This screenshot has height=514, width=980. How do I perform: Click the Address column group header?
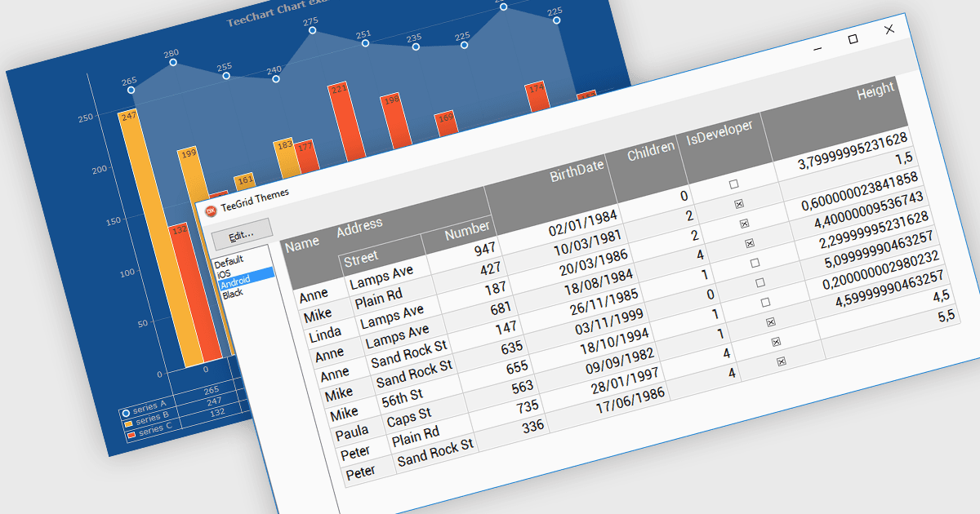click(x=359, y=228)
